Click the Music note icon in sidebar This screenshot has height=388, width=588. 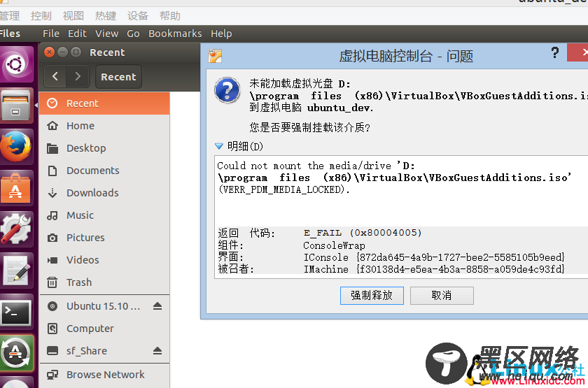tap(52, 215)
